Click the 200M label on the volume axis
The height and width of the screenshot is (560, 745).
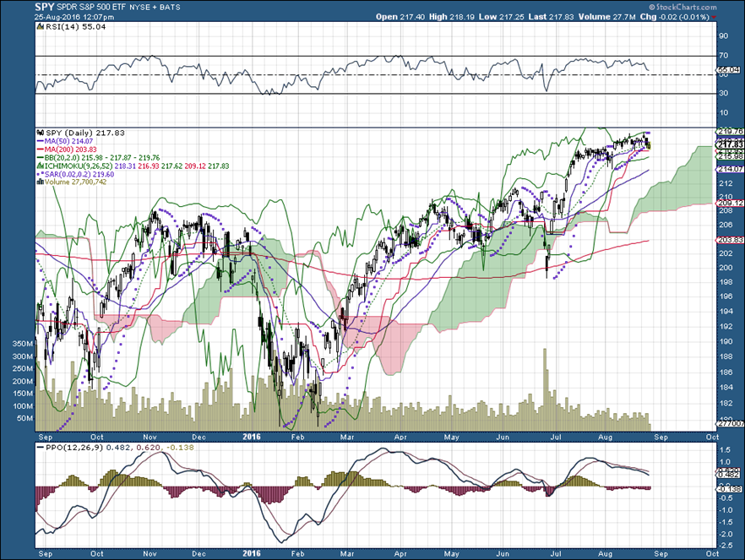pos(24,382)
